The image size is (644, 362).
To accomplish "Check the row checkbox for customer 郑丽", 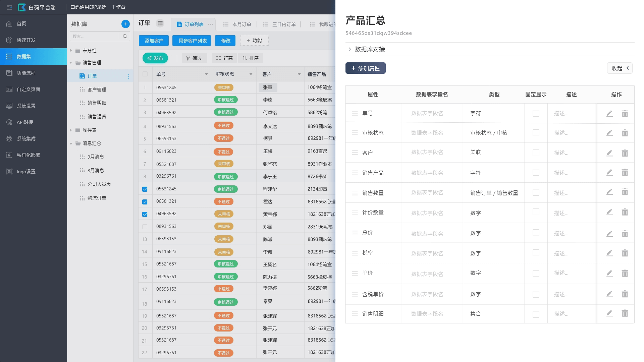I will coord(145,227).
